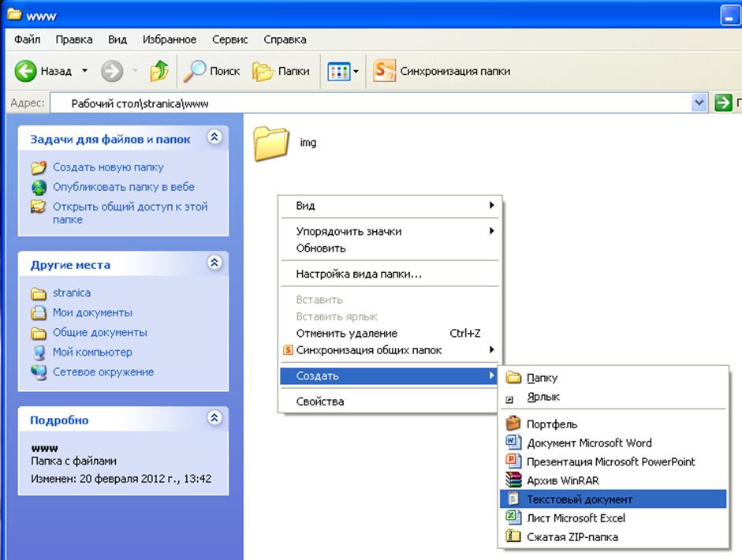
Task: Open the Правка menu
Action: (x=74, y=39)
